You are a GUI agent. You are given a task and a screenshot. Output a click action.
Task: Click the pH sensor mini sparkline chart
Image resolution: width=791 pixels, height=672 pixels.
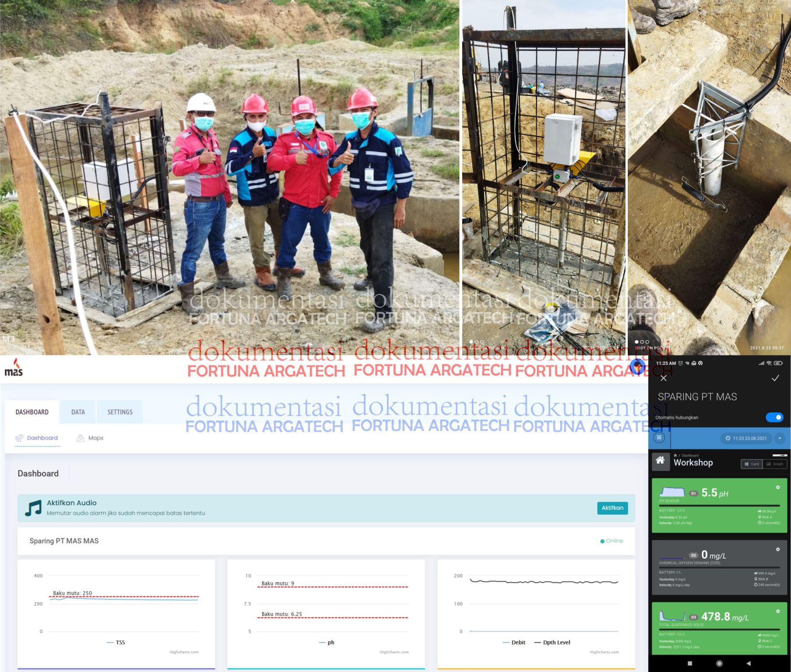point(672,492)
